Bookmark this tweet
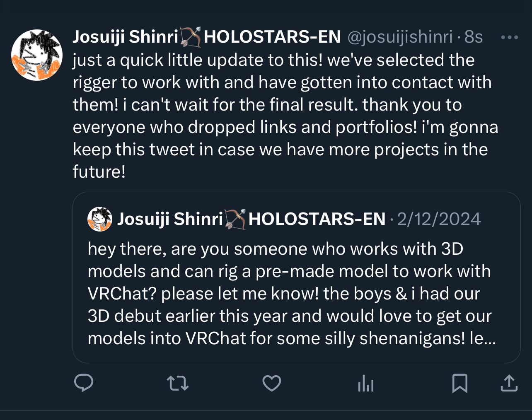The width and height of the screenshot is (532, 420). [x=460, y=383]
